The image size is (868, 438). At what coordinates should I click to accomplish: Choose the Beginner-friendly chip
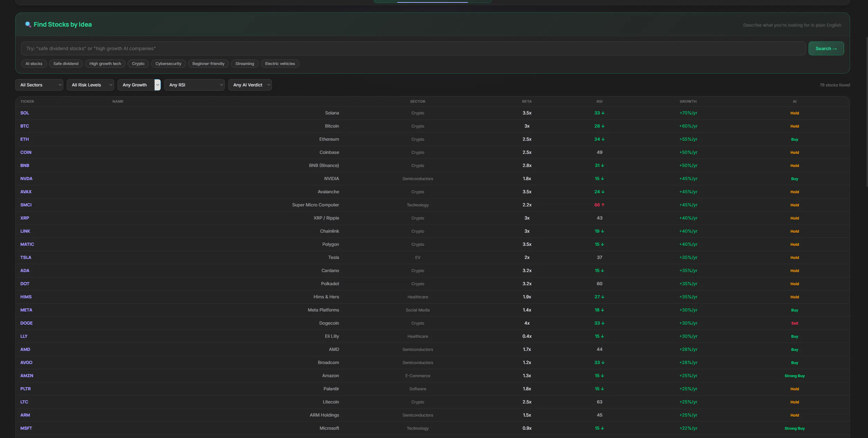pyautogui.click(x=208, y=64)
